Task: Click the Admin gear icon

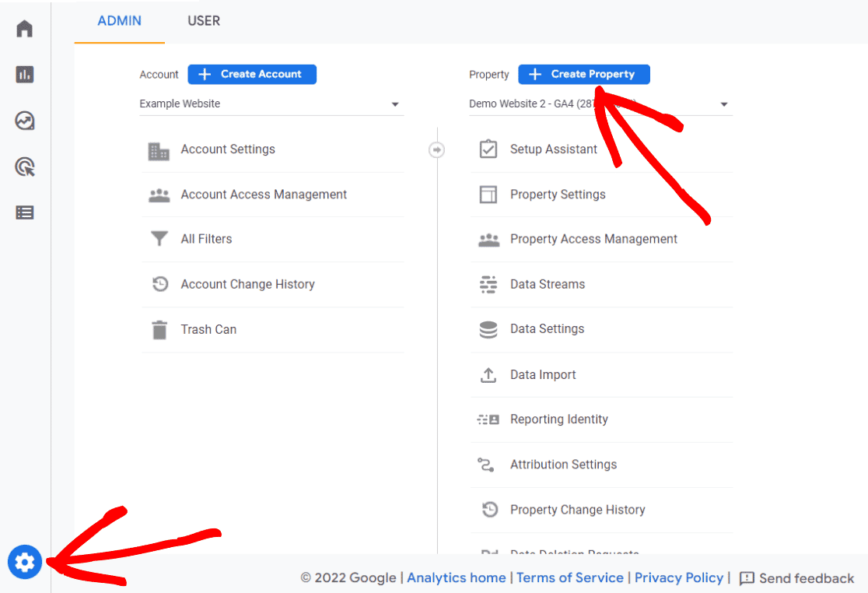Action: tap(25, 561)
